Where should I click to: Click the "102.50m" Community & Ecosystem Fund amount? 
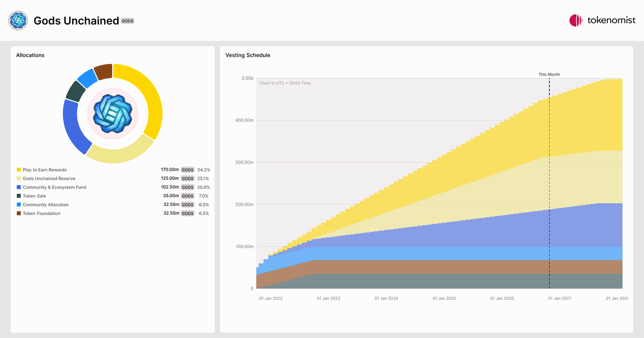pos(170,187)
